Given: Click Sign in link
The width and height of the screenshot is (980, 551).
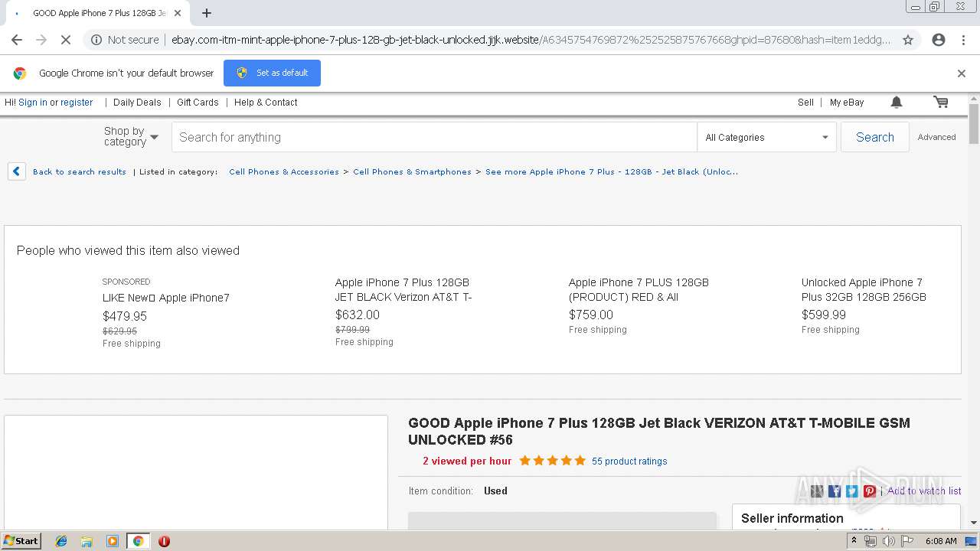Looking at the screenshot, I should (33, 102).
